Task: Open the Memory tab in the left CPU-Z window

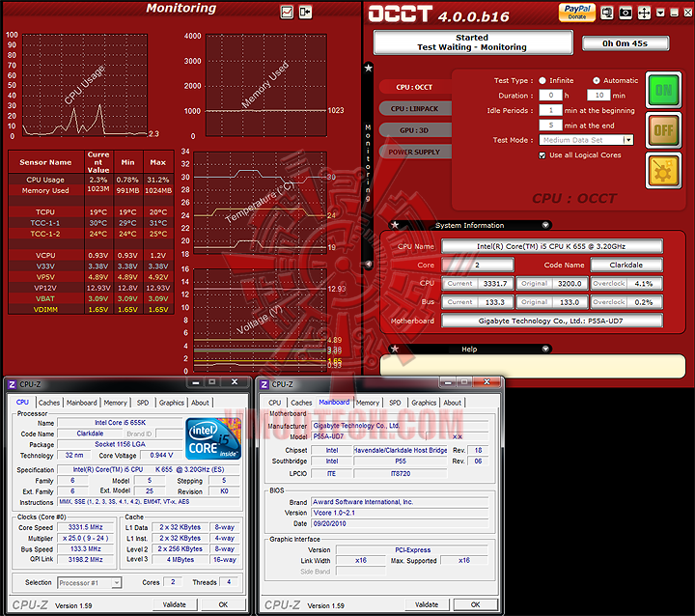Action: (115, 403)
